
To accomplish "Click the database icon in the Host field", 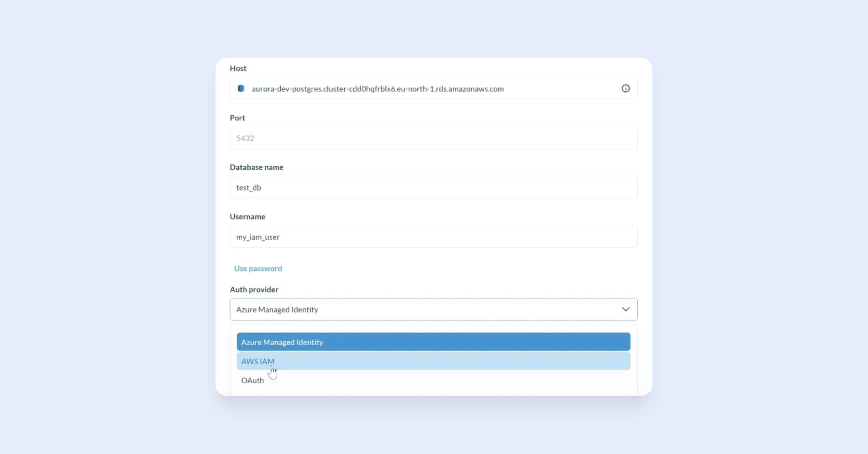I will (x=241, y=88).
